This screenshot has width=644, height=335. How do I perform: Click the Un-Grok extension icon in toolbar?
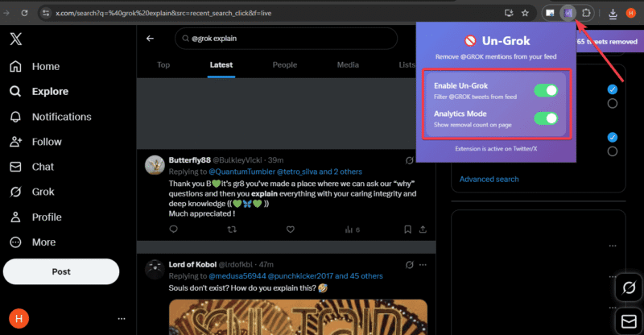point(568,13)
